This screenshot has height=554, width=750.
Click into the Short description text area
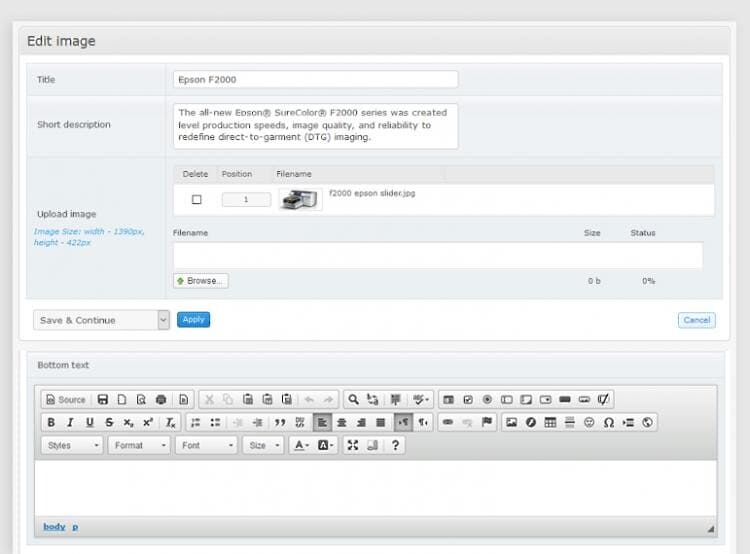[x=316, y=126]
